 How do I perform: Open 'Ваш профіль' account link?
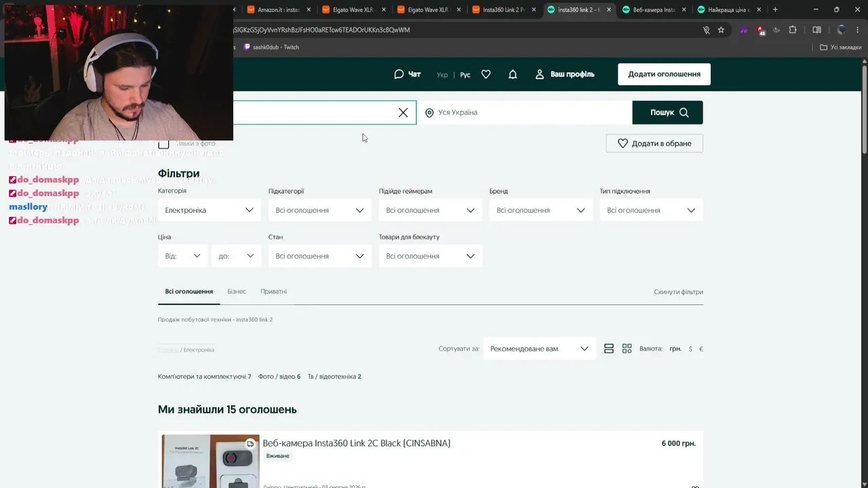565,74
